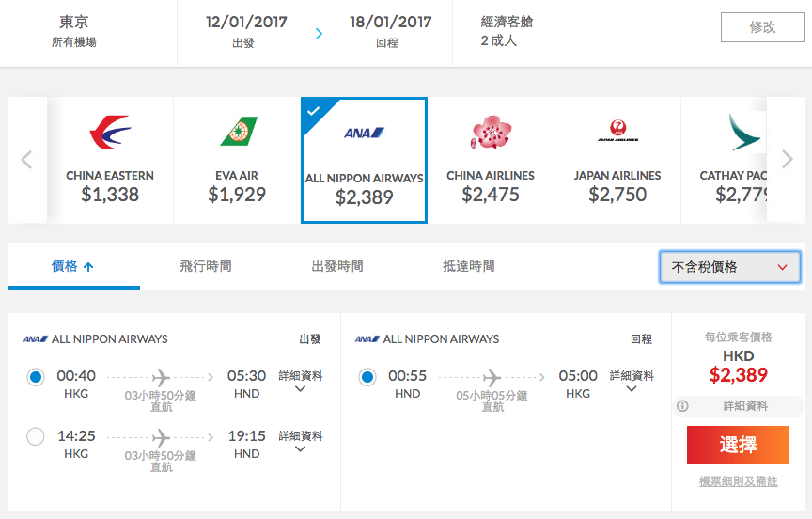
Task: Click the checkmark badge on the ANA card
Action: click(313, 110)
